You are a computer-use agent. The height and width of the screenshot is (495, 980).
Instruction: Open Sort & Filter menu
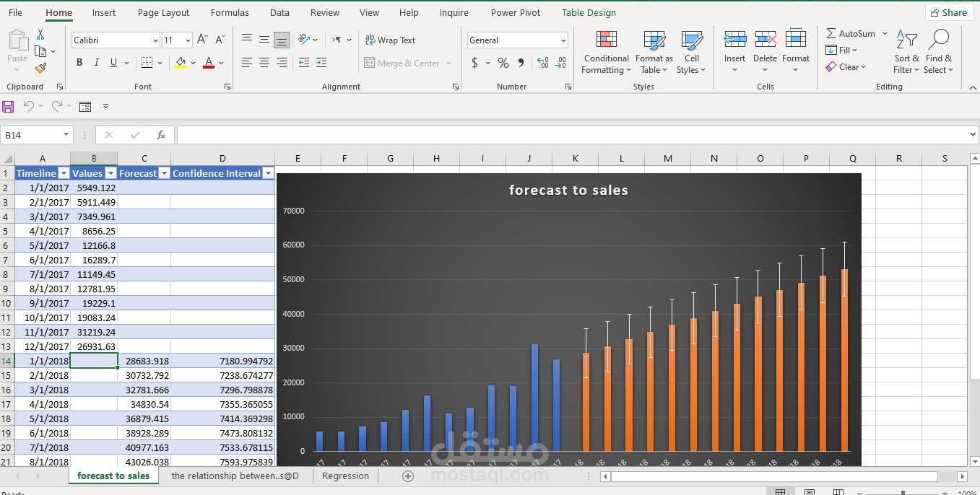[906, 52]
